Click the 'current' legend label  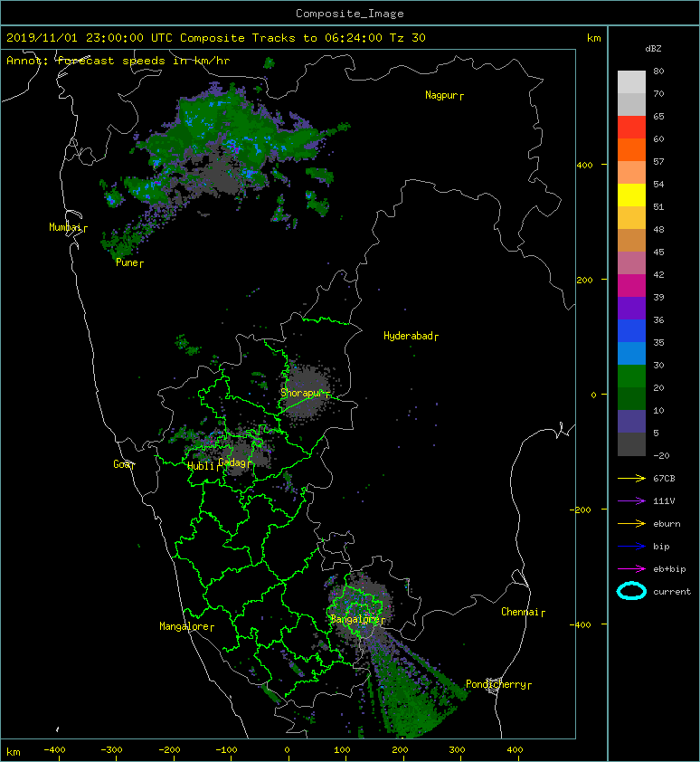[672, 592]
